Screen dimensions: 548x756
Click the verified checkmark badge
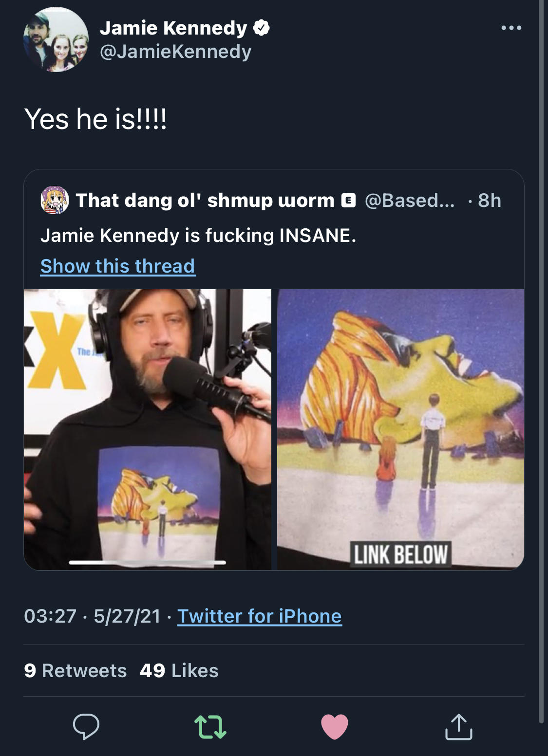[262, 28]
